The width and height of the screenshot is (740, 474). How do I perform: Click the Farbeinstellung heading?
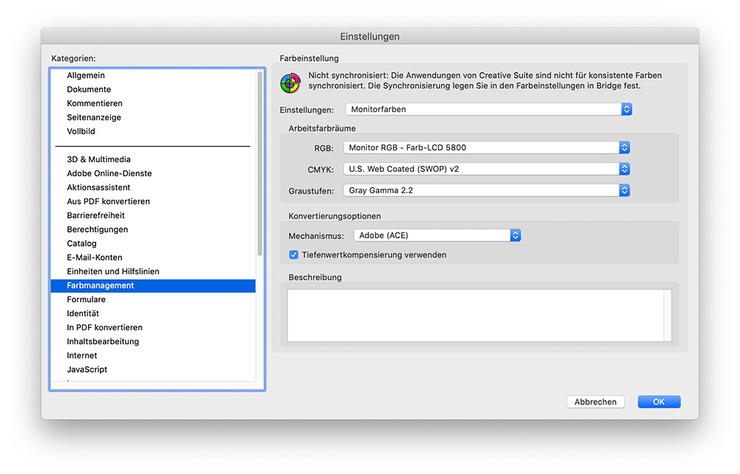(309, 59)
